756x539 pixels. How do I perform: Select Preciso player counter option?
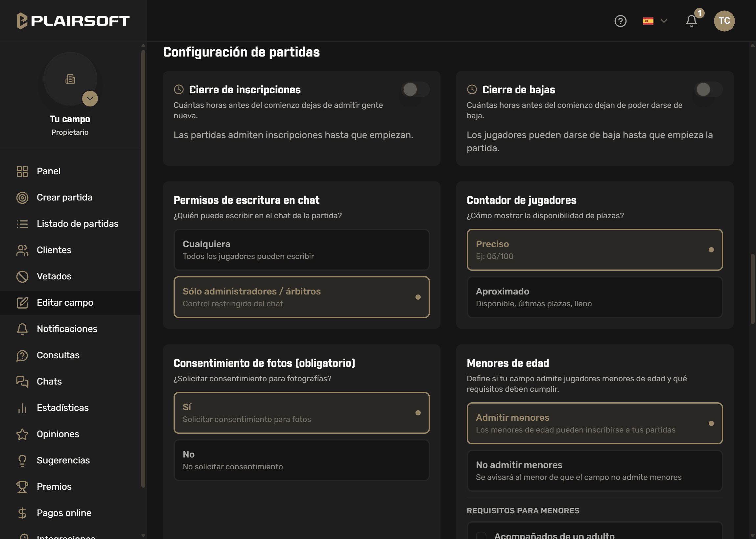tap(594, 249)
